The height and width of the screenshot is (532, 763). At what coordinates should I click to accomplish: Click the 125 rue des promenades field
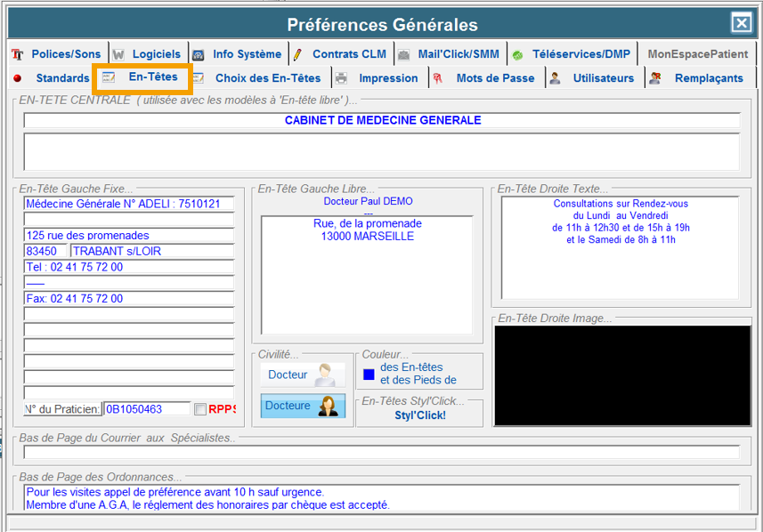(129, 236)
